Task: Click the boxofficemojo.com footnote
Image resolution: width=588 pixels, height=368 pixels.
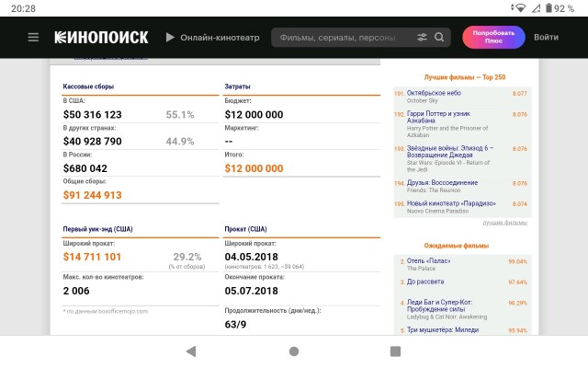Action: pos(106,311)
